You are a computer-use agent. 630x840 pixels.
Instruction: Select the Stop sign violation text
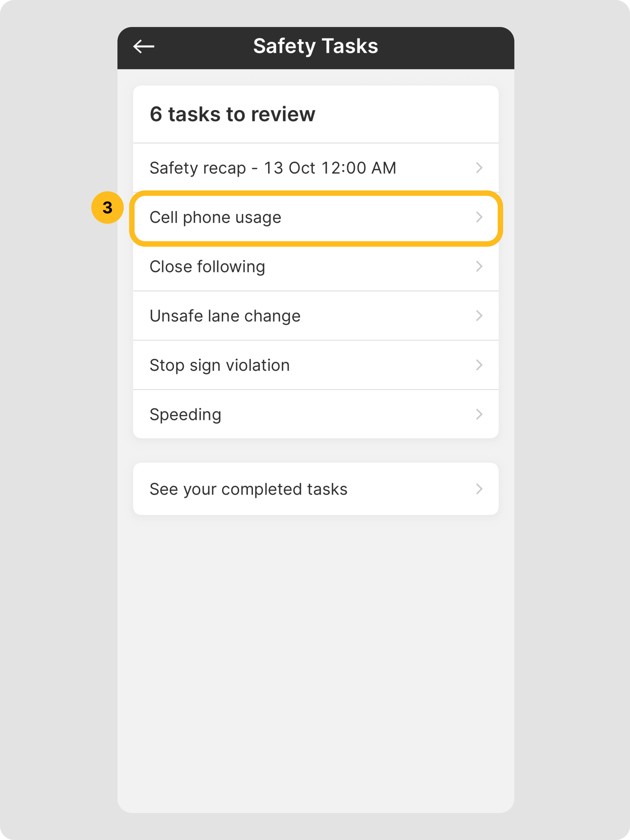[219, 365]
